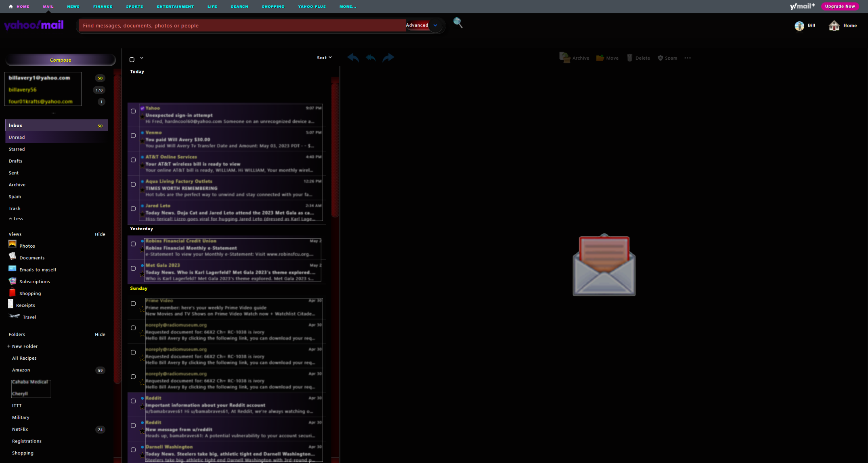The image size is (868, 463).
Task: Click the Home house icon beside Bill
Action: (834, 26)
